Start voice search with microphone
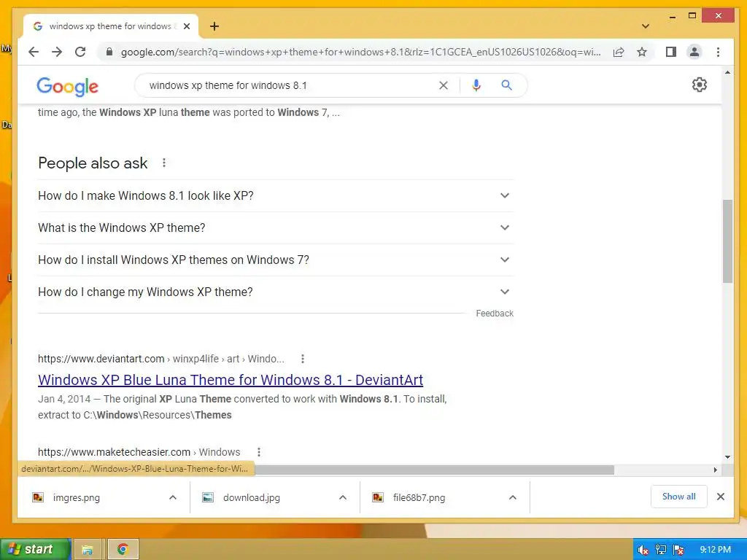 pyautogui.click(x=476, y=85)
